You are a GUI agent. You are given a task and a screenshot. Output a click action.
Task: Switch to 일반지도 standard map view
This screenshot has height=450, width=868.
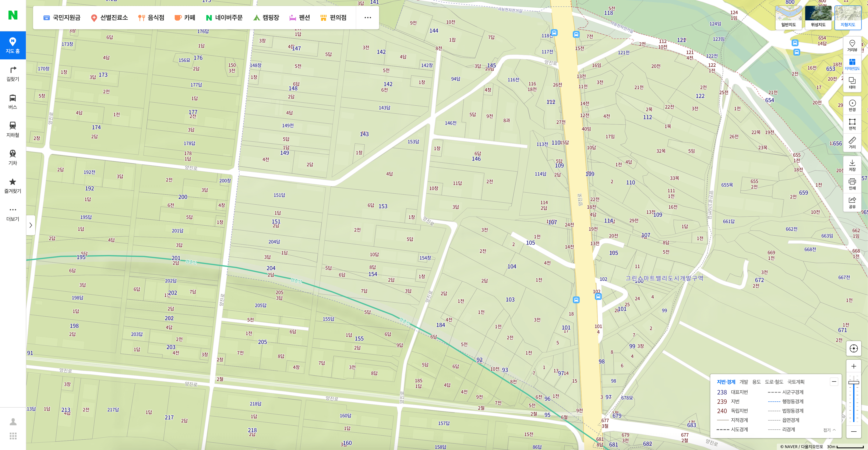point(788,17)
